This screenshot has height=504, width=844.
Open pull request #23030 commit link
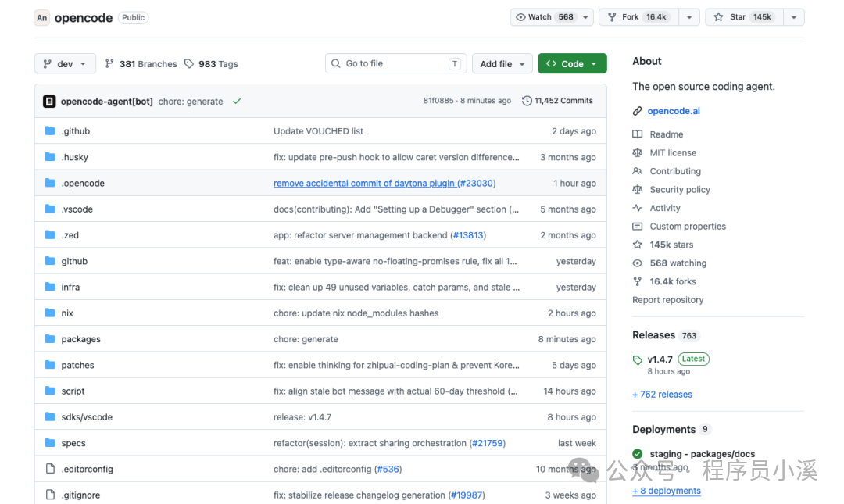[383, 183]
